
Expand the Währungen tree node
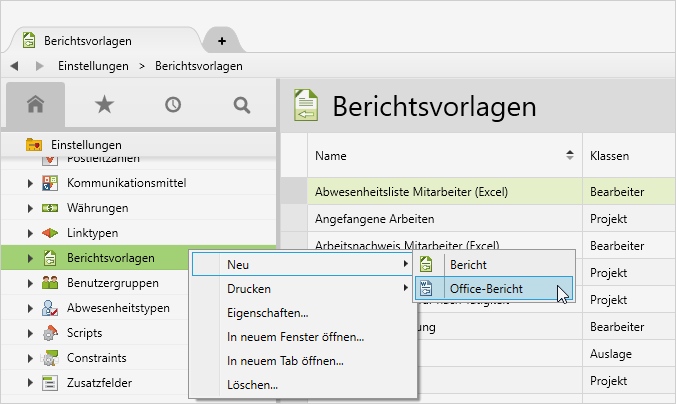coord(30,208)
